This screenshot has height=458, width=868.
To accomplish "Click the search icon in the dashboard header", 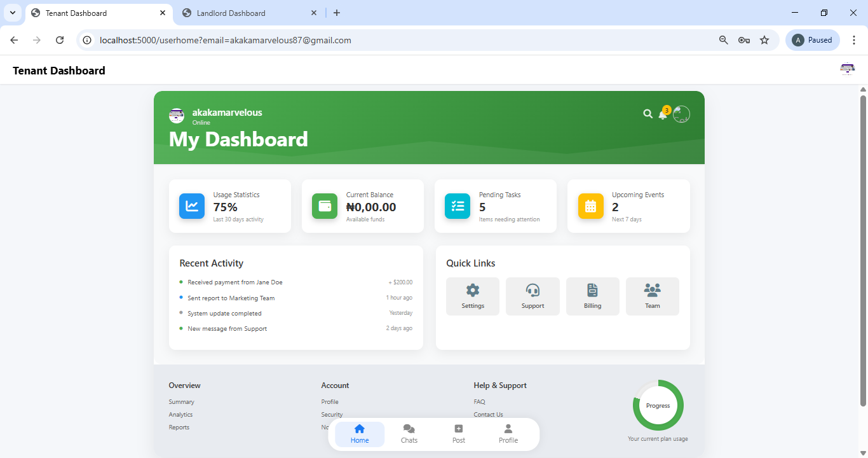I will click(648, 114).
